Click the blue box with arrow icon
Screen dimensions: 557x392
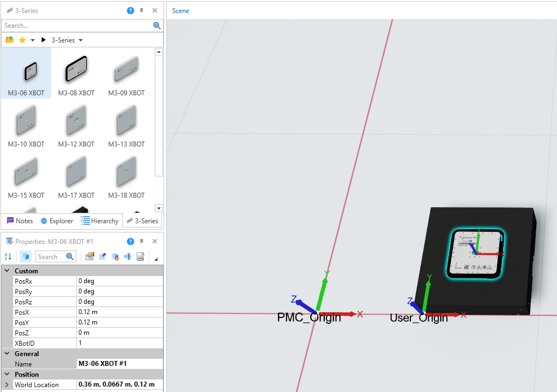click(102, 256)
